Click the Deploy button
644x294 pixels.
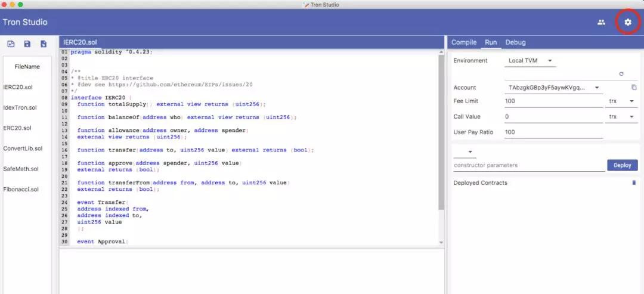click(622, 165)
